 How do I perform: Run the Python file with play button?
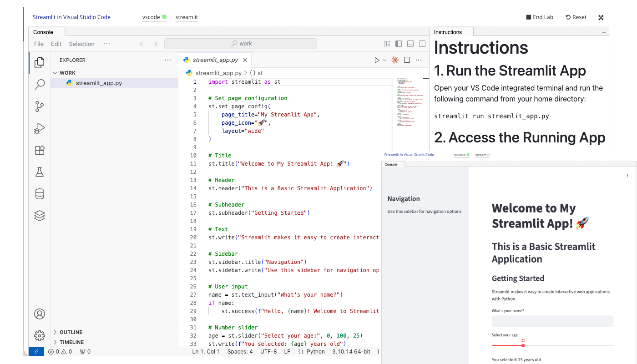[x=377, y=60]
